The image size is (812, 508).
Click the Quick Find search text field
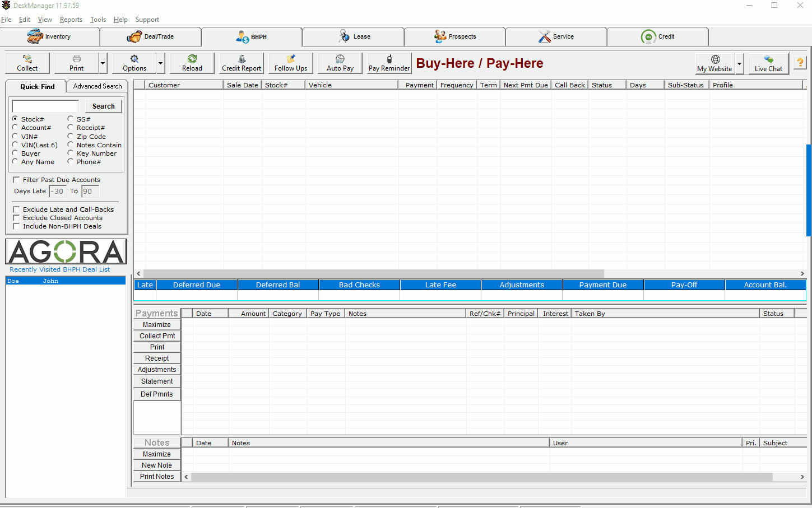45,106
